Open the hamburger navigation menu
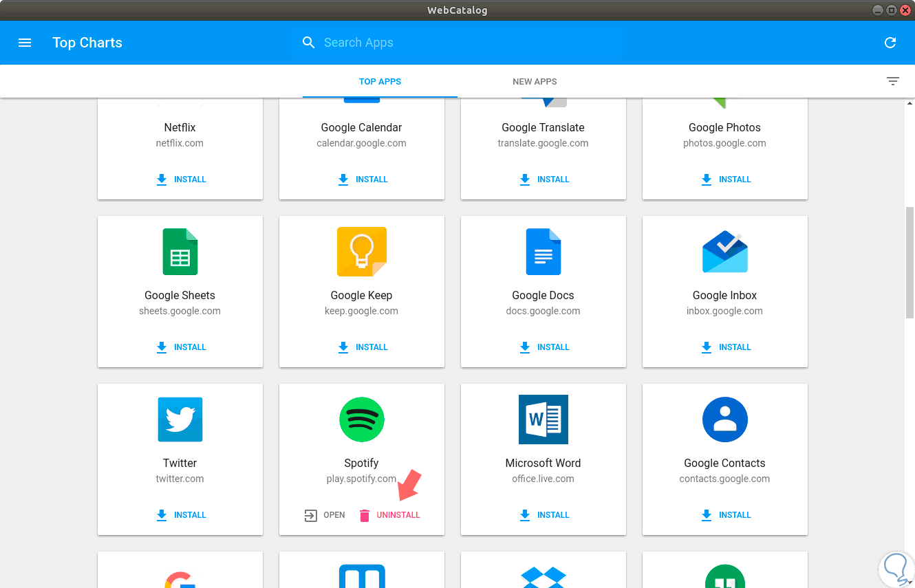Screen dimensions: 915x588 click(25, 43)
